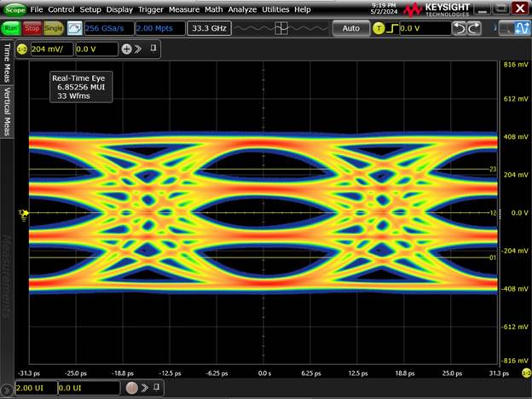
Task: Click the Auto trigger mode button
Action: click(350, 28)
